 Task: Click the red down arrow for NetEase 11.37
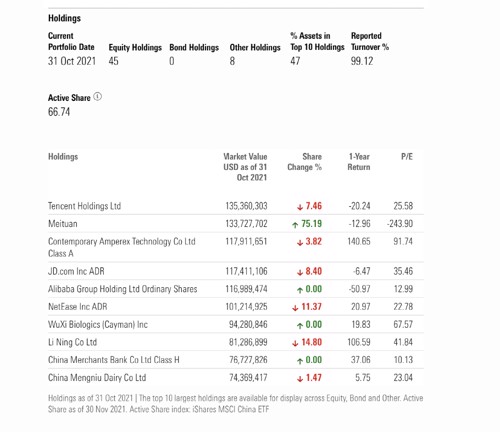point(295,308)
